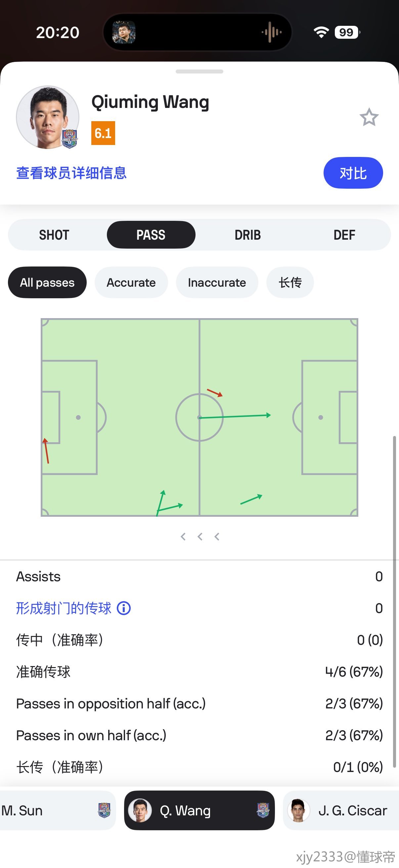Screen dimensions: 399x868
Task: Switch to the SHOT tab
Action: [x=54, y=235]
